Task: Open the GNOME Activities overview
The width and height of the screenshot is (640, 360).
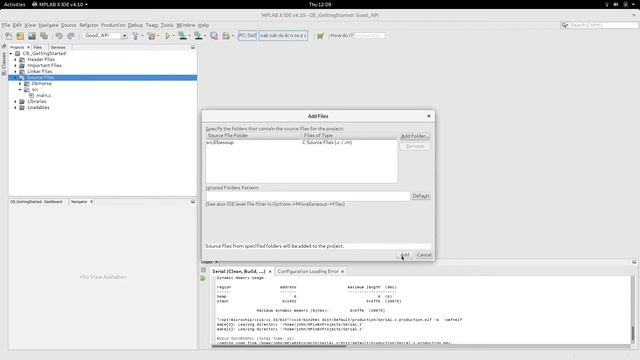Action: 14,4
